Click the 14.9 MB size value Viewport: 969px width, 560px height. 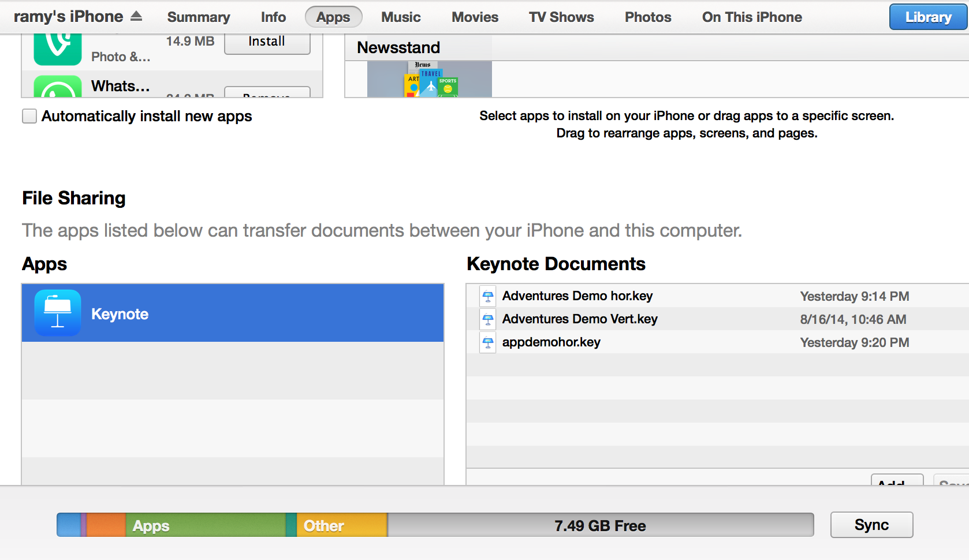pos(190,42)
